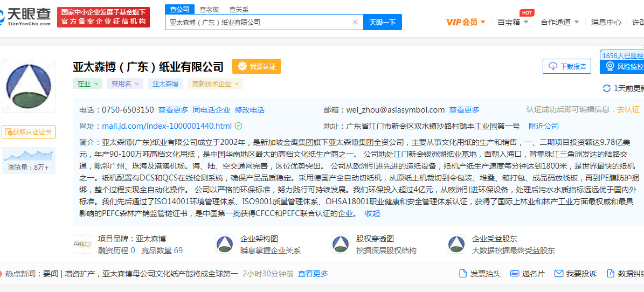Click the 获取认证证书 button
Viewport: 644px width, 292px height.
(x=29, y=132)
